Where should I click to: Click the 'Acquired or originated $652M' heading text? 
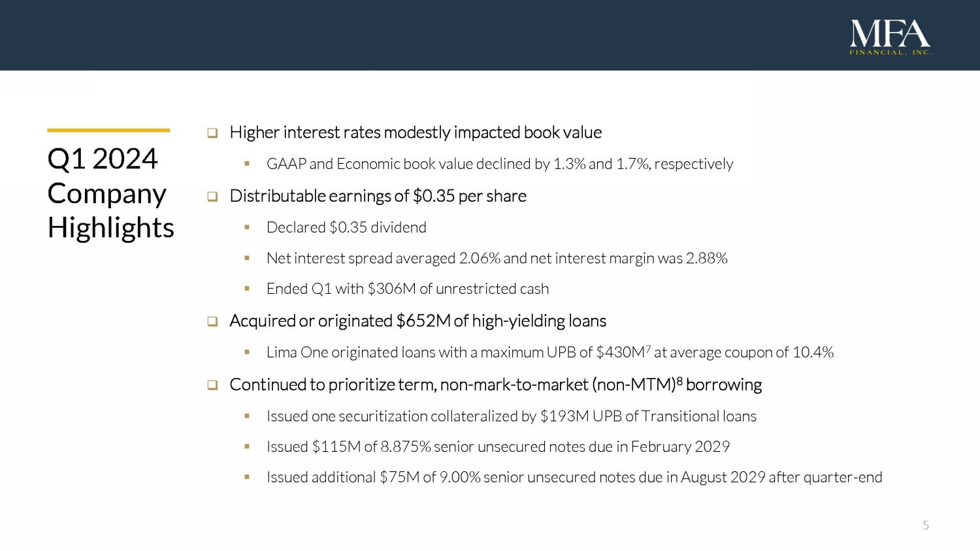pyautogui.click(x=417, y=321)
